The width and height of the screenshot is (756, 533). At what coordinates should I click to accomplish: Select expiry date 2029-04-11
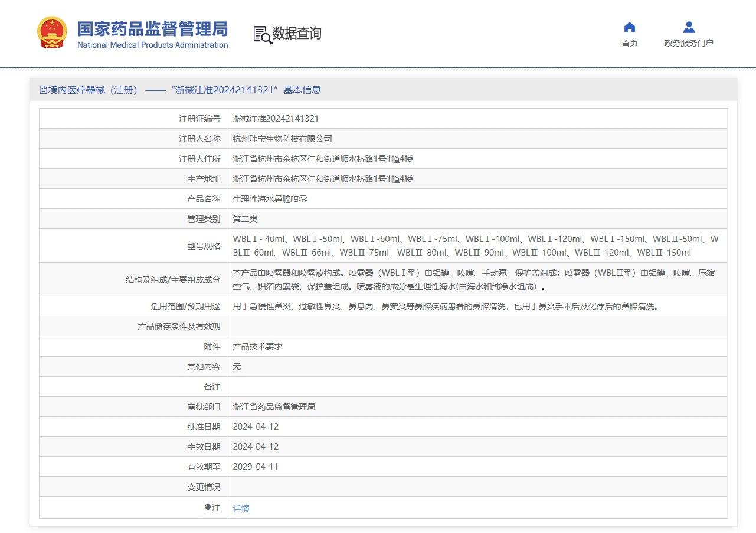[x=256, y=467]
